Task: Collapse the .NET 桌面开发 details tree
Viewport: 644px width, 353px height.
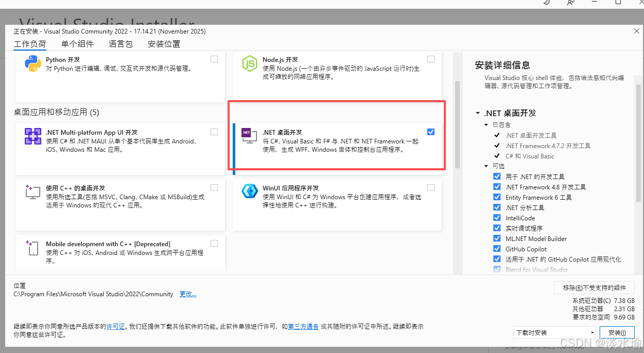Action: [478, 114]
